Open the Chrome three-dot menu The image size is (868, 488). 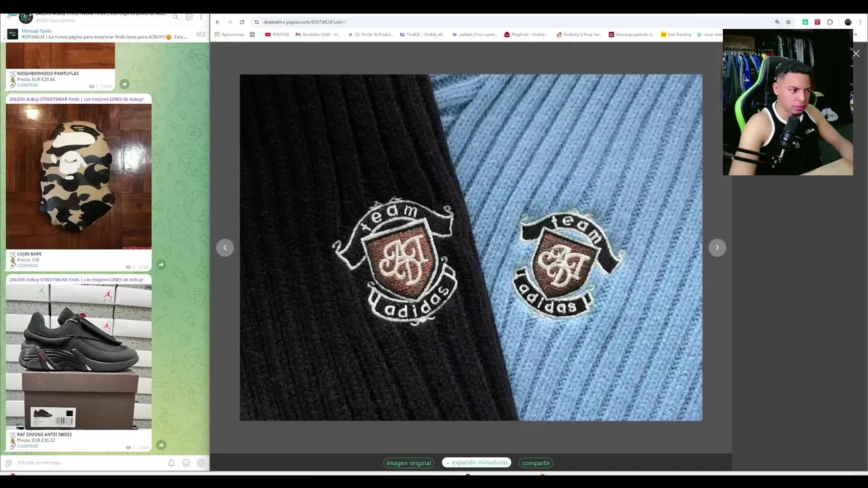pos(859,22)
